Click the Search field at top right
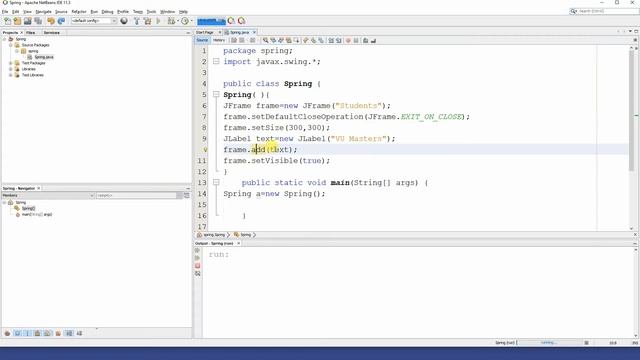The image size is (640, 360). [604, 11]
